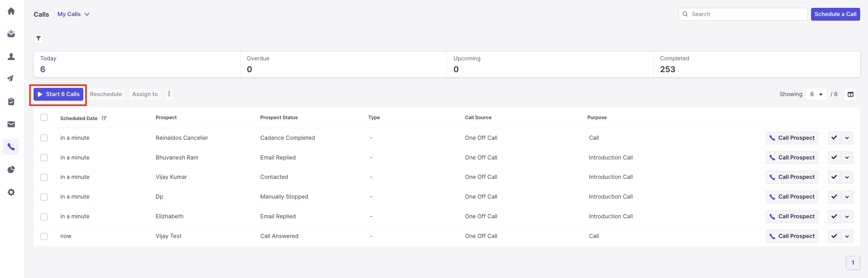868x278 pixels.
Task: Select the checkbox for Reinaldos Cancelier
Action: (x=44, y=138)
